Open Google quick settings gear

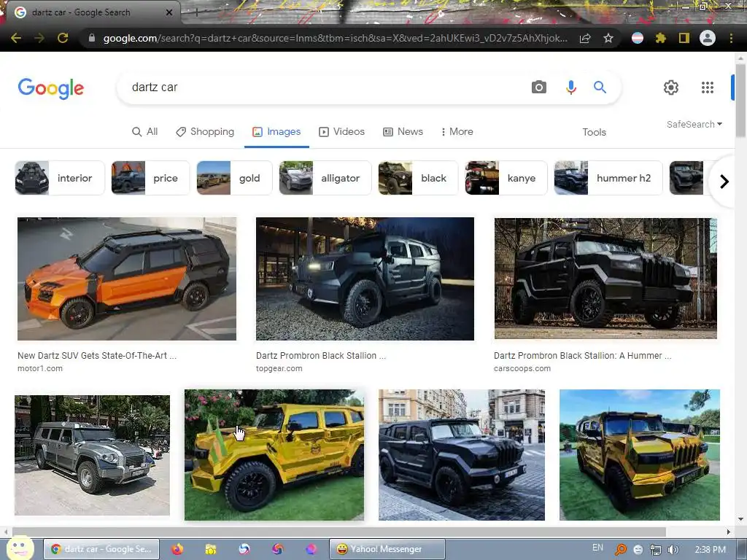pyautogui.click(x=671, y=87)
